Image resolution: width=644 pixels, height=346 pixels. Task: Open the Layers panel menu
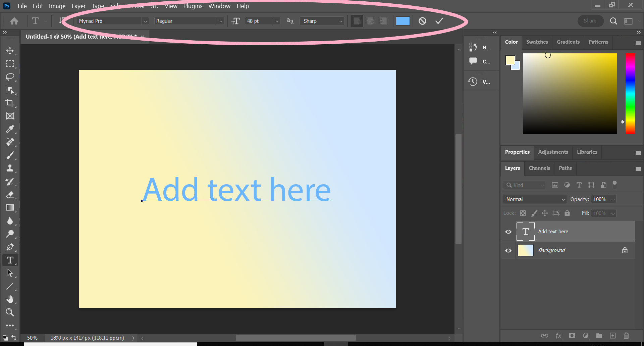(x=638, y=169)
